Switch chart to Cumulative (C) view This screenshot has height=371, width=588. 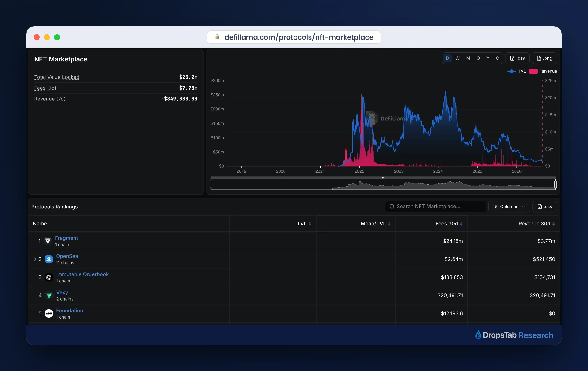(x=497, y=58)
